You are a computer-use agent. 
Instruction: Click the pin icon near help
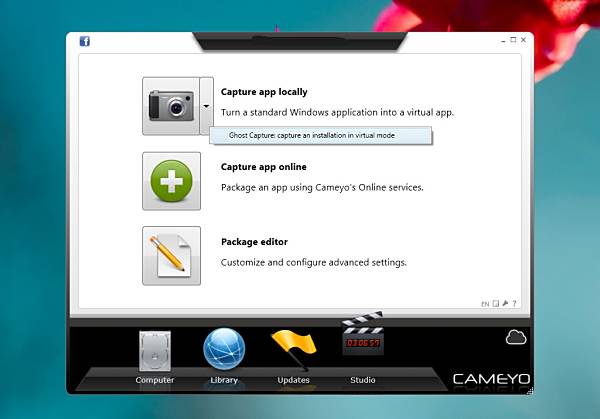pos(505,303)
